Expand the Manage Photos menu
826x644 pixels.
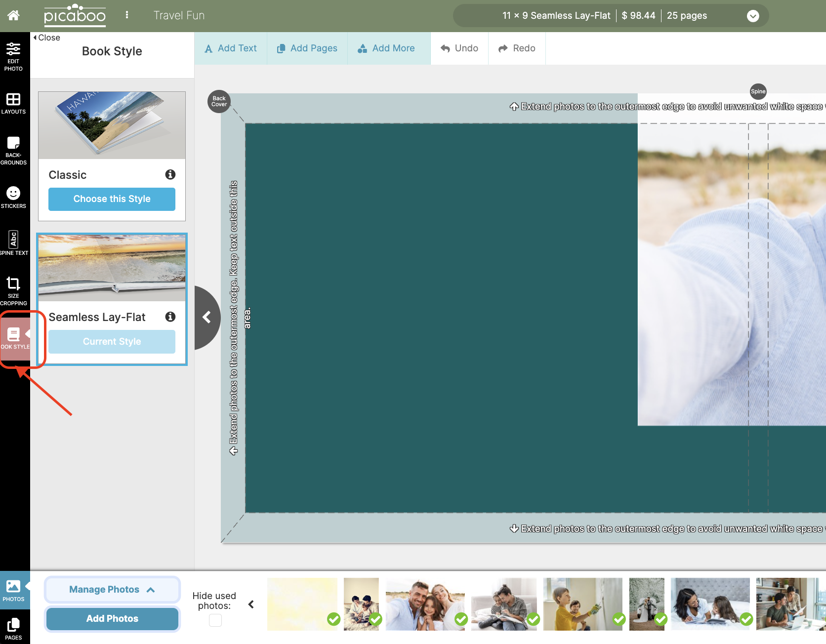[x=112, y=589]
